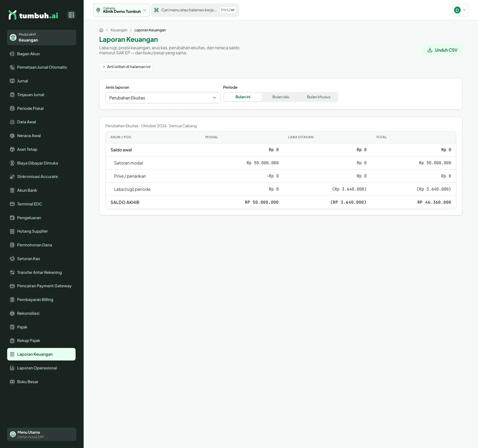The height and width of the screenshot is (448, 478).
Task: Select the Bulan lalu period
Action: click(x=281, y=97)
